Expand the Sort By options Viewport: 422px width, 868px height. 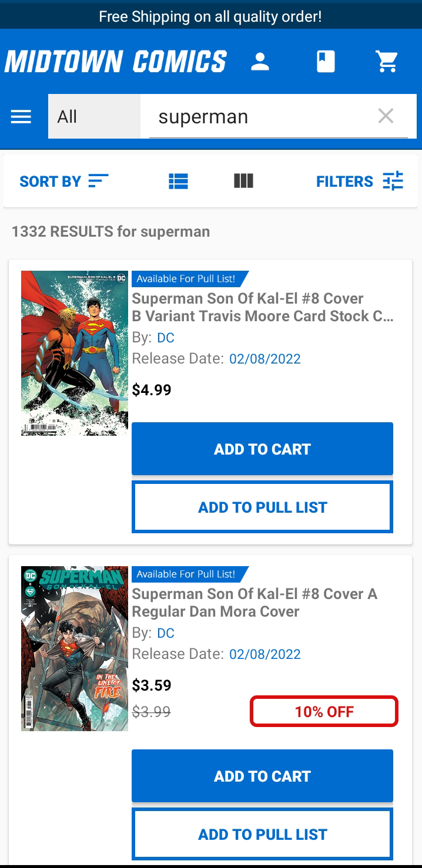63,181
